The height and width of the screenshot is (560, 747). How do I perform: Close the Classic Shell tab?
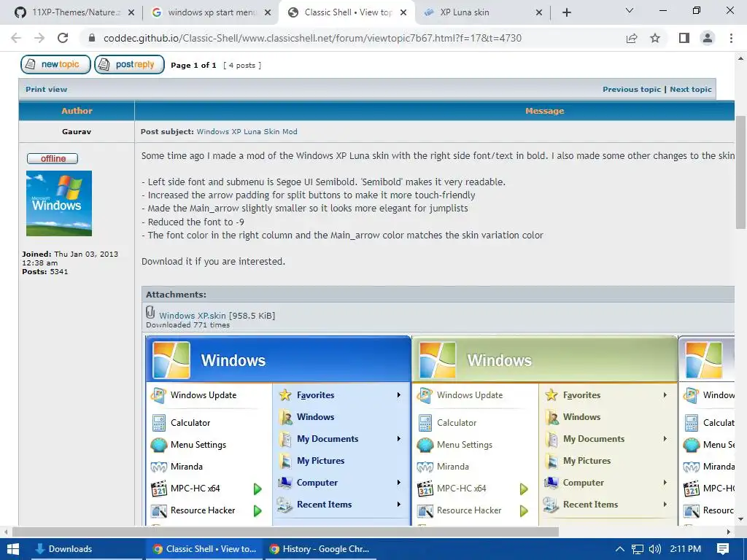(403, 12)
